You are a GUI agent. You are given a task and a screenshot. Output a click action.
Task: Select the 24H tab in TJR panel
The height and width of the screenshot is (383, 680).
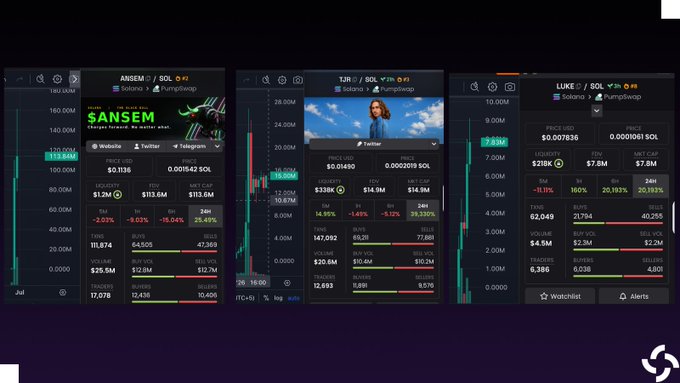click(x=423, y=210)
